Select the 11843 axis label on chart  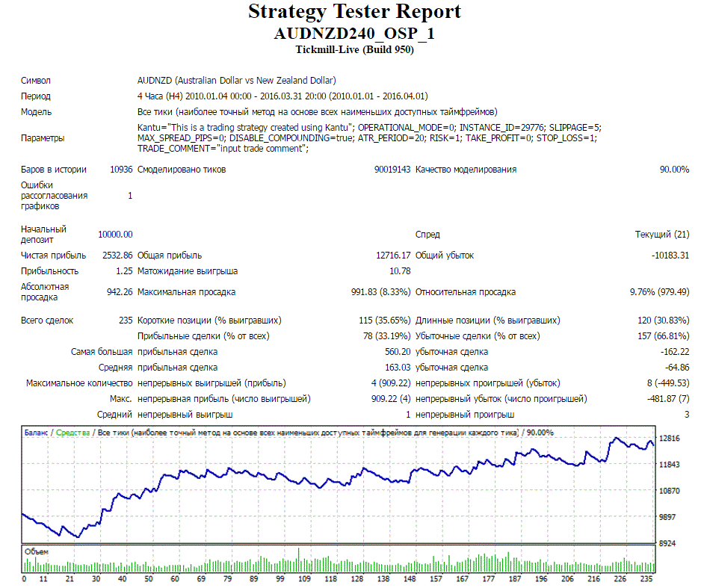point(669,464)
